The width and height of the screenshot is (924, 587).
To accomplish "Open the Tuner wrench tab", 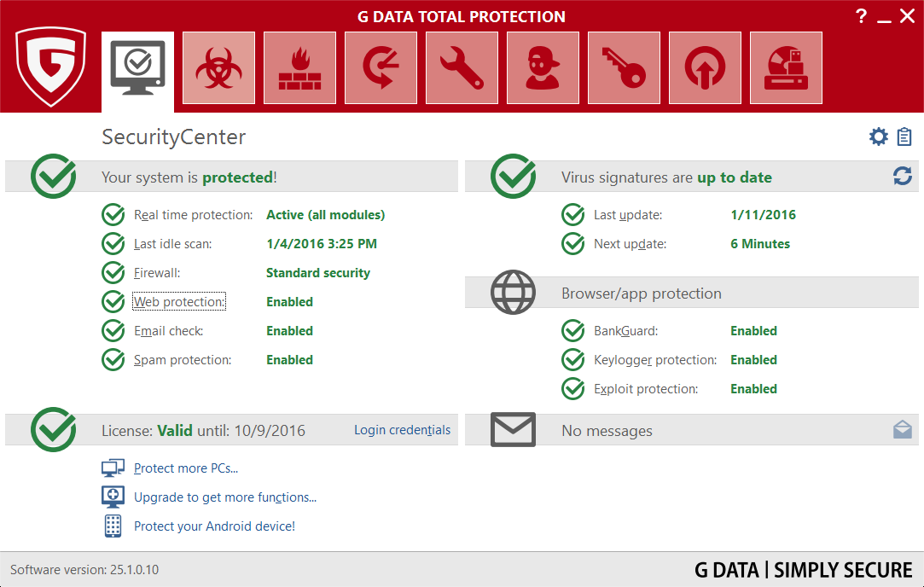I will (x=462, y=67).
